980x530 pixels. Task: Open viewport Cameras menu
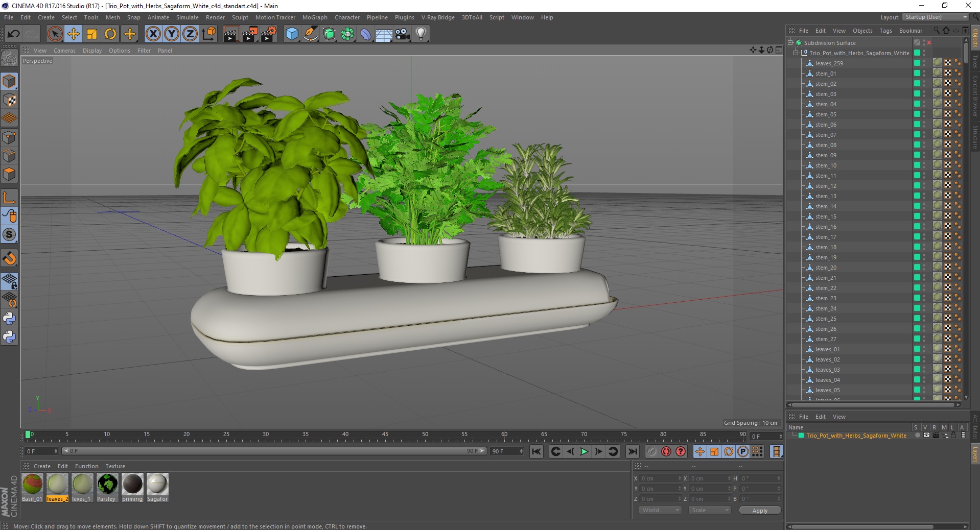pos(64,51)
